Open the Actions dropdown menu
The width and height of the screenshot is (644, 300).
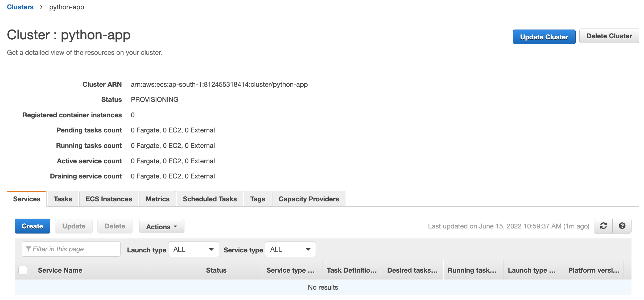161,226
